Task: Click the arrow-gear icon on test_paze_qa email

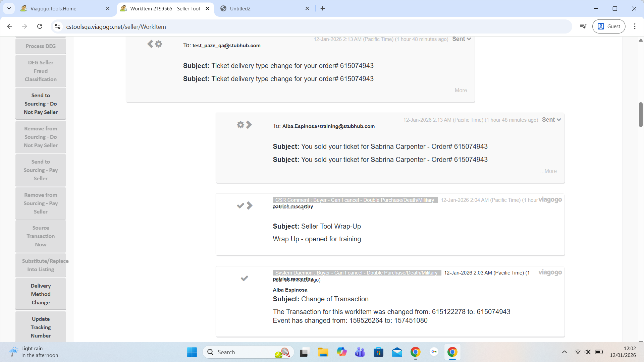Action: point(155,44)
